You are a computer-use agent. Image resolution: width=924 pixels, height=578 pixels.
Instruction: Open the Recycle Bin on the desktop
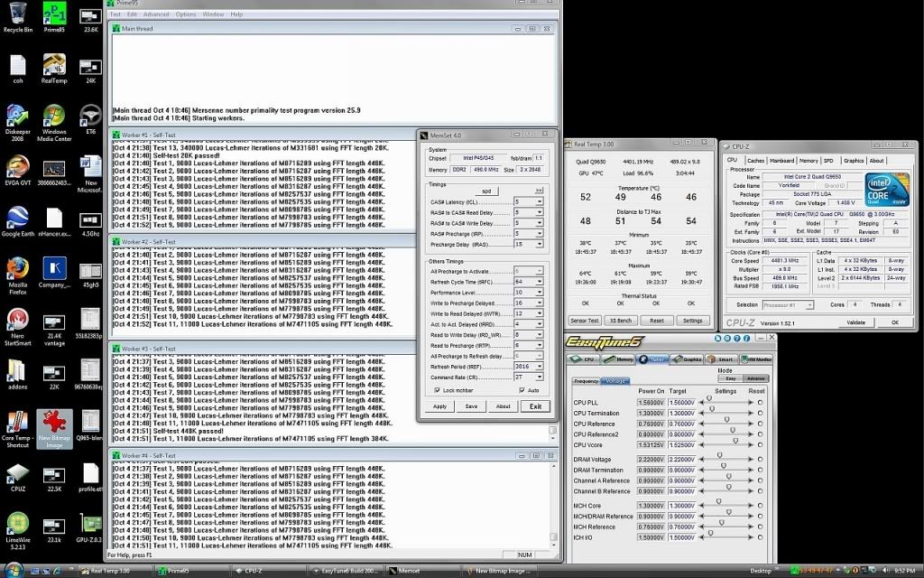[18, 16]
